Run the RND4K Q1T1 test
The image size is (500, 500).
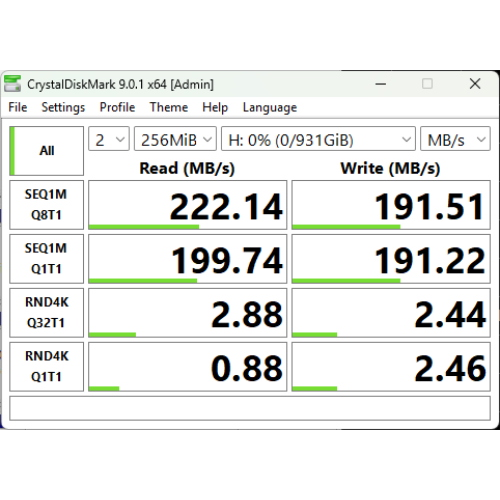46,367
